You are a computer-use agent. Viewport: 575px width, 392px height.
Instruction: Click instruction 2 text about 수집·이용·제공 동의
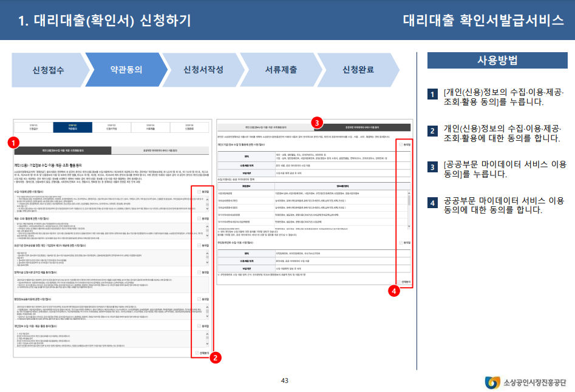[x=502, y=133]
